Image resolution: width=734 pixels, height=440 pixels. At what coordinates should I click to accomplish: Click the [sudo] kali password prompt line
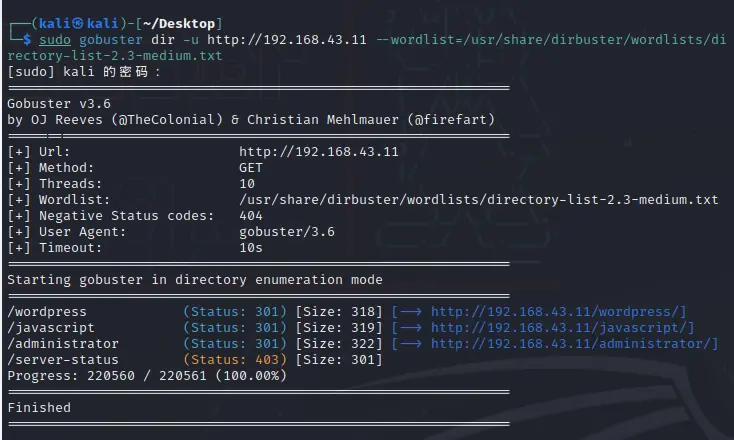point(82,71)
